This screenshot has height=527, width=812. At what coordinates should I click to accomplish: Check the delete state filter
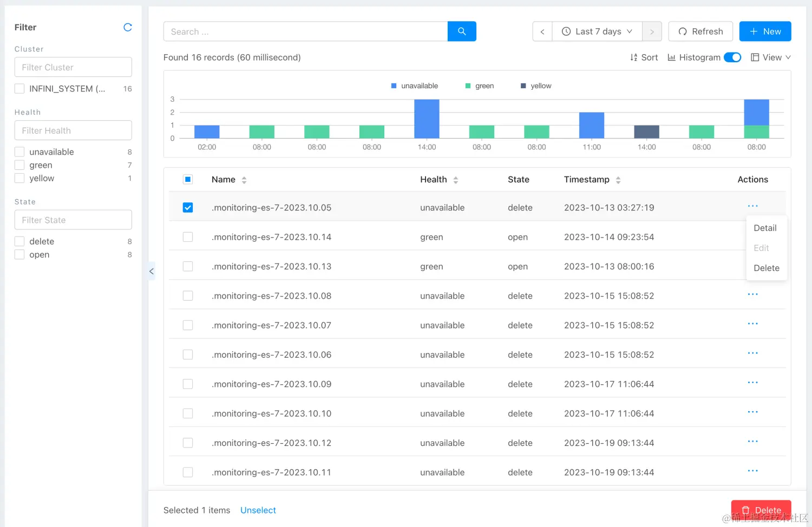[x=19, y=241]
